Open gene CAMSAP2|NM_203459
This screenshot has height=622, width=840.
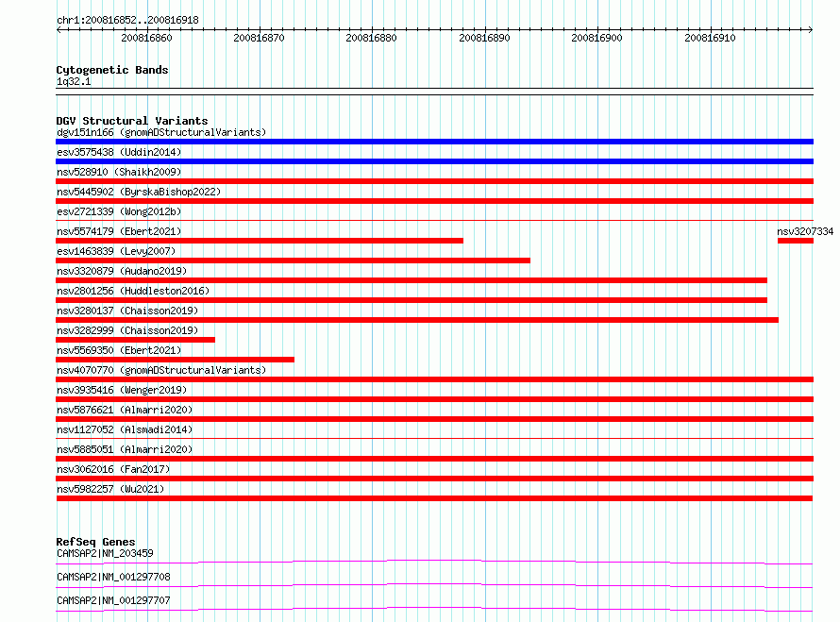click(105, 553)
